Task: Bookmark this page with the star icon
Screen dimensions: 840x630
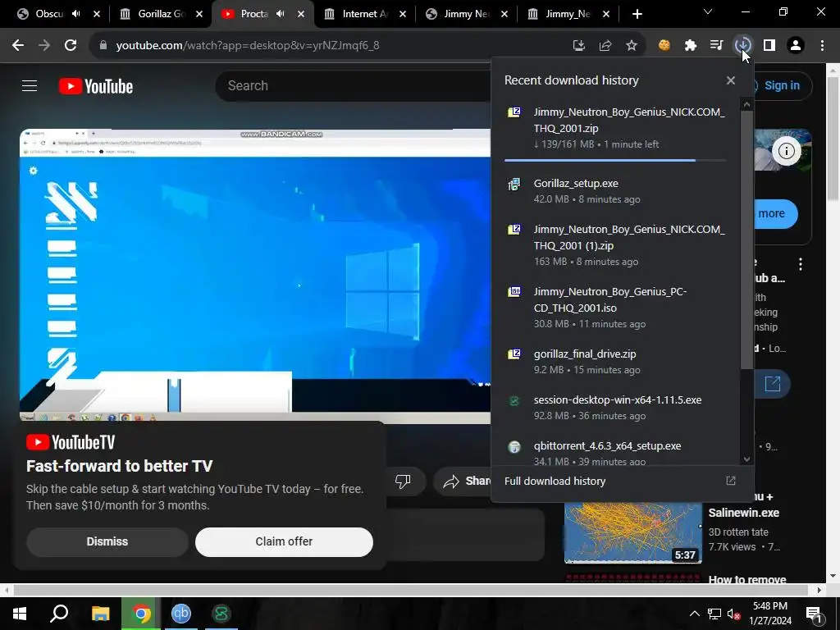Action: pyautogui.click(x=632, y=46)
